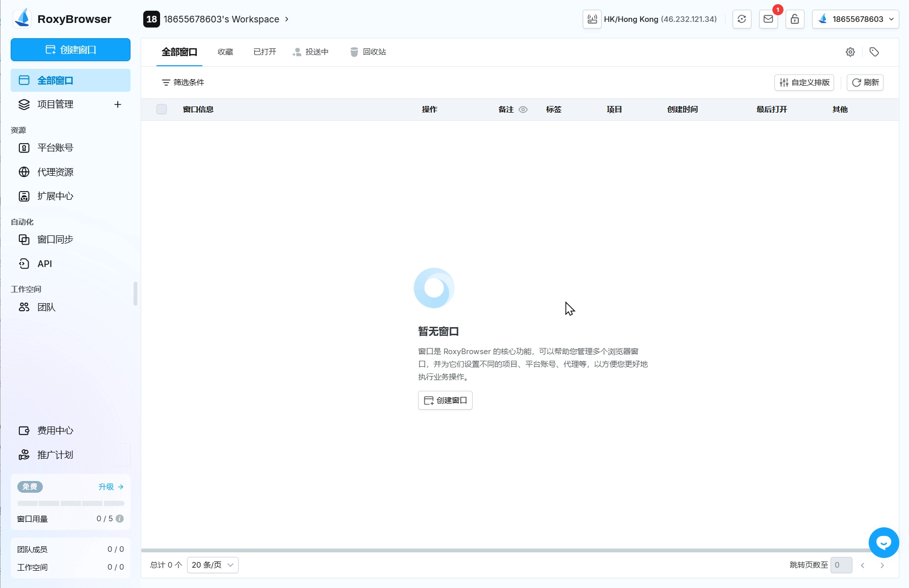Click the jump-to-page input field
The image size is (909, 588).
841,565
